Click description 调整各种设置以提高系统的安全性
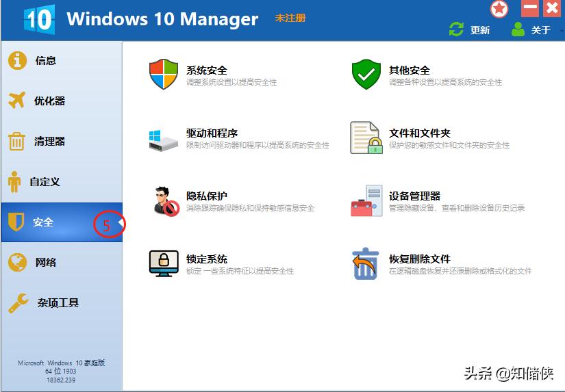The height and width of the screenshot is (392, 565). [x=445, y=82]
